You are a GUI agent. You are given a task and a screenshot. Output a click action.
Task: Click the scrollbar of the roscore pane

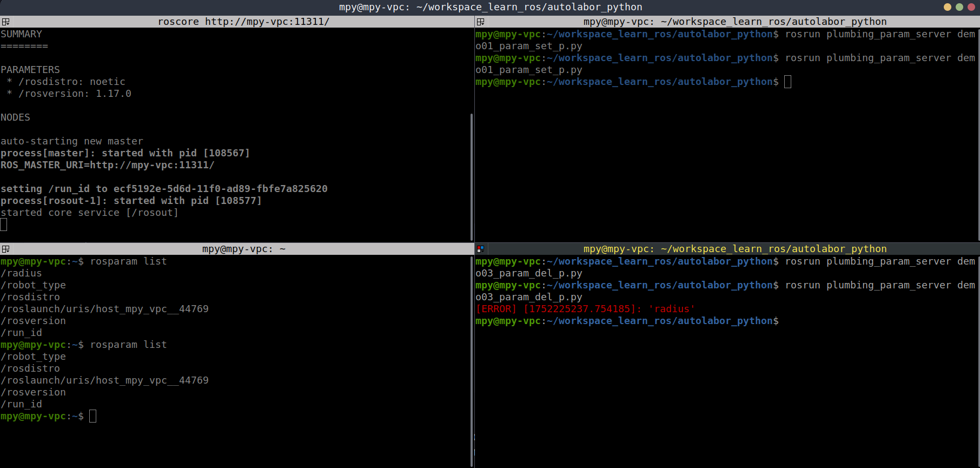(x=472, y=173)
